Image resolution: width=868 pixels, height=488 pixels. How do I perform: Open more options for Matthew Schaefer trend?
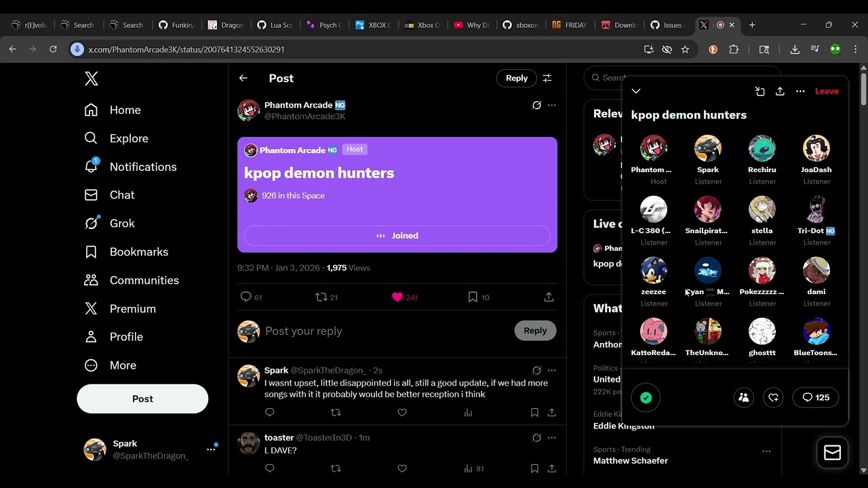[766, 451]
